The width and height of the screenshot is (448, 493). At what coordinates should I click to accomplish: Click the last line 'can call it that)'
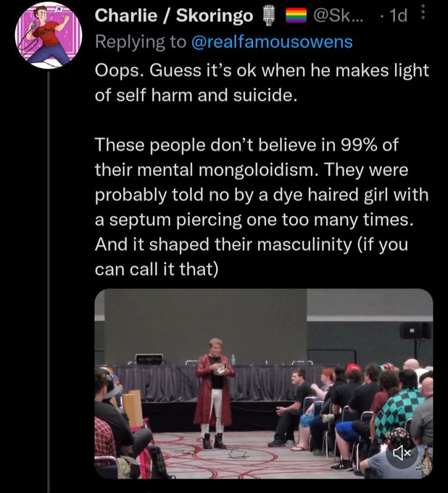(157, 269)
